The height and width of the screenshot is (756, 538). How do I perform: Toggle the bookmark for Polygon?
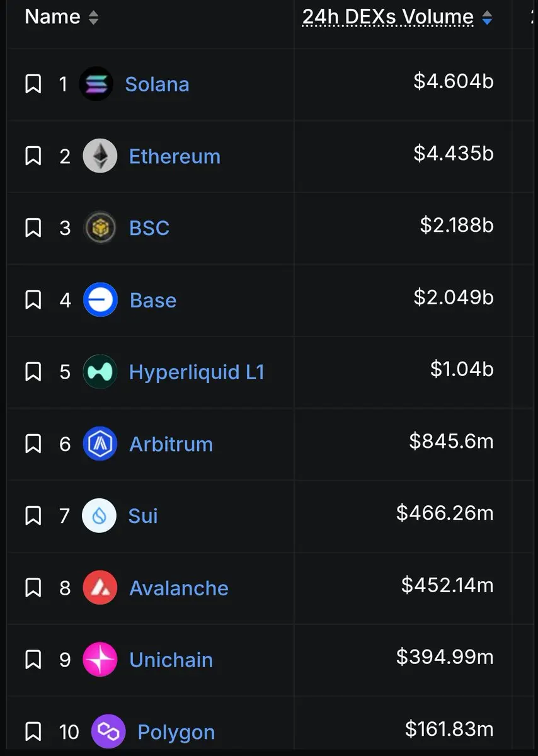tap(33, 731)
